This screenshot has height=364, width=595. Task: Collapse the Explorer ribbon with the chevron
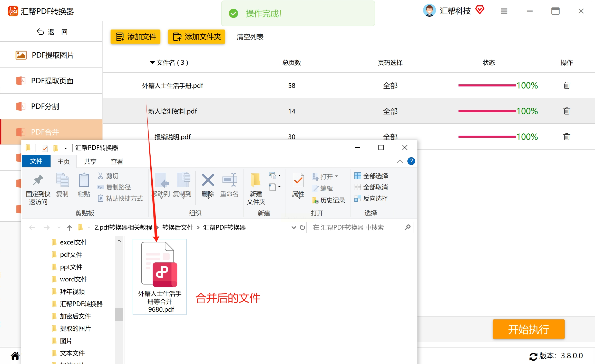(x=400, y=161)
